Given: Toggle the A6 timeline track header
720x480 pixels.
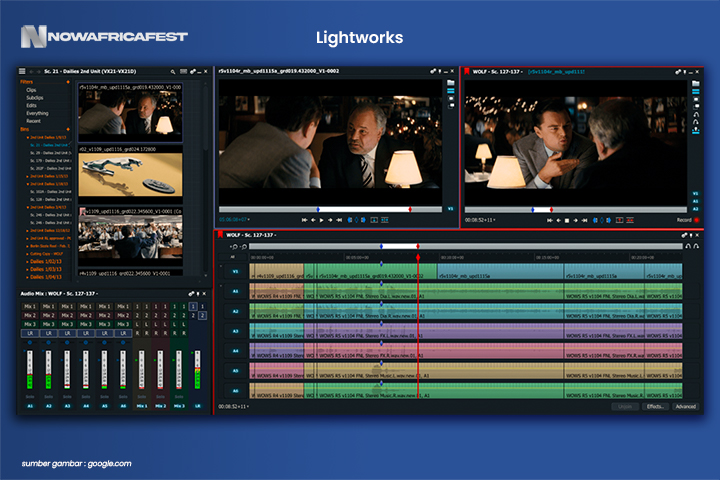Looking at the screenshot, I should click(x=235, y=391).
